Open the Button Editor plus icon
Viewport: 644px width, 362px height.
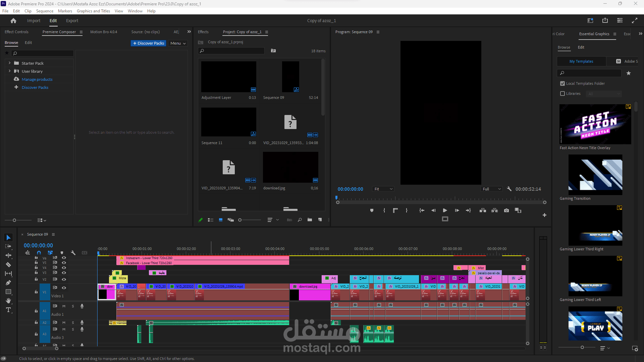[544, 215]
